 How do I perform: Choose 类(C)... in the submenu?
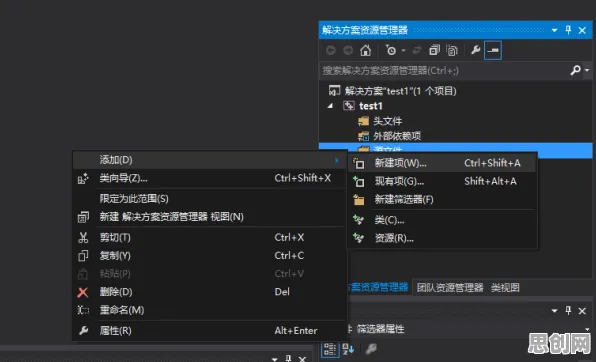442,220
